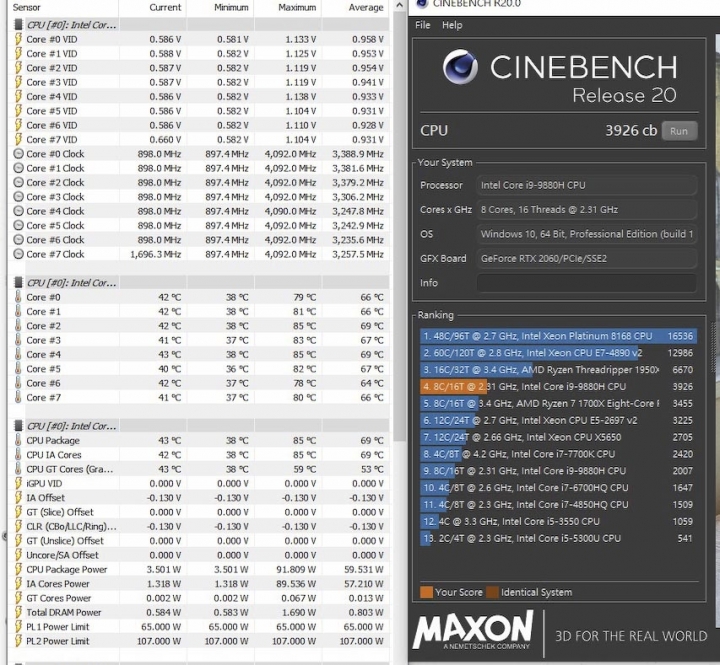The height and width of the screenshot is (665, 720).
Task: Select ranking entry Xeon CPU X5650
Action: pos(558,437)
